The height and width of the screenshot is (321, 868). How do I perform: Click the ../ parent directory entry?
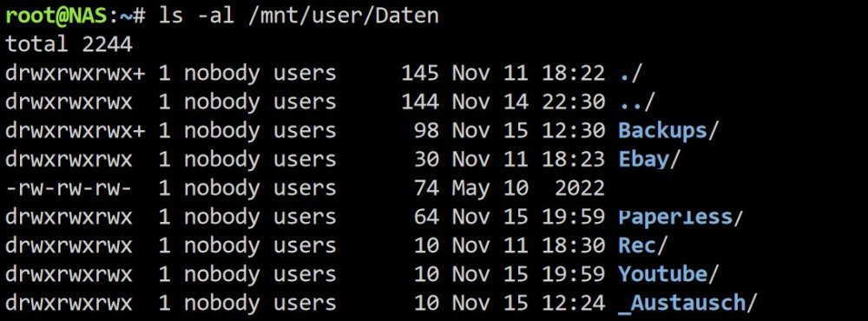click(636, 102)
